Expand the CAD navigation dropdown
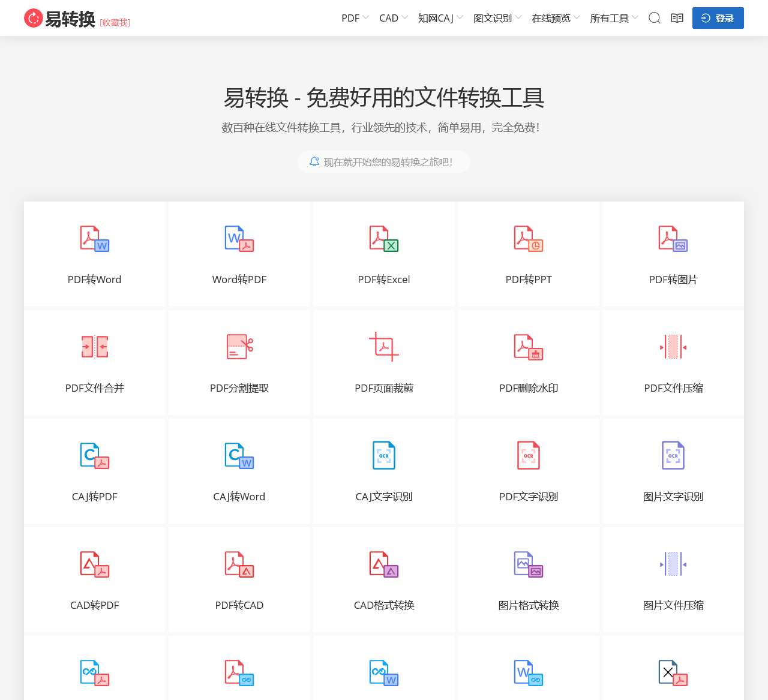Viewport: 768px width, 700px height. click(x=393, y=18)
